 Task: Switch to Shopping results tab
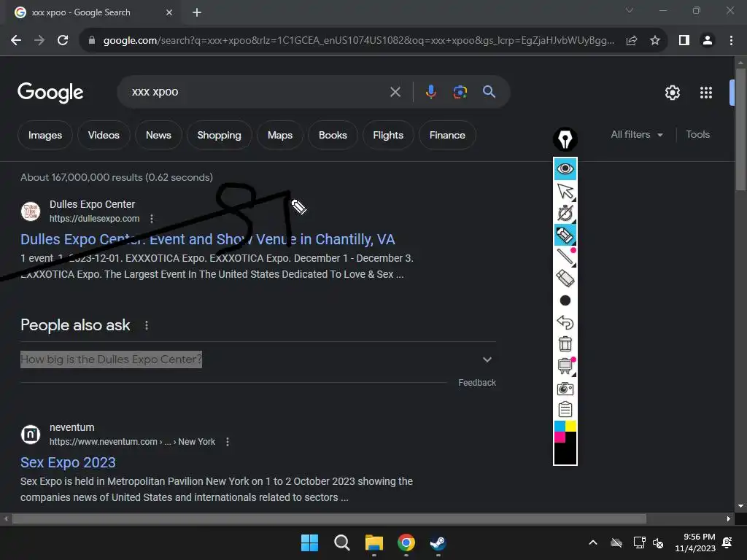[x=219, y=135]
